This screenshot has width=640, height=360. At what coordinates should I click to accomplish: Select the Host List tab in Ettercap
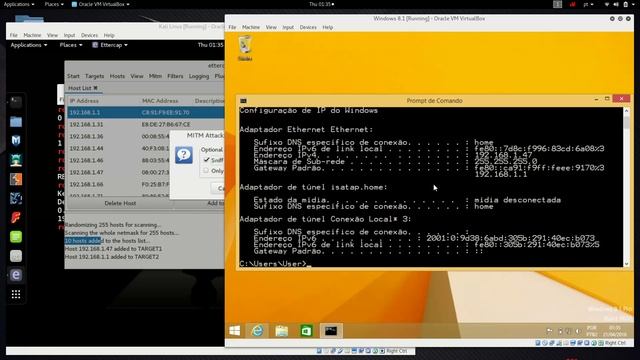[80, 88]
